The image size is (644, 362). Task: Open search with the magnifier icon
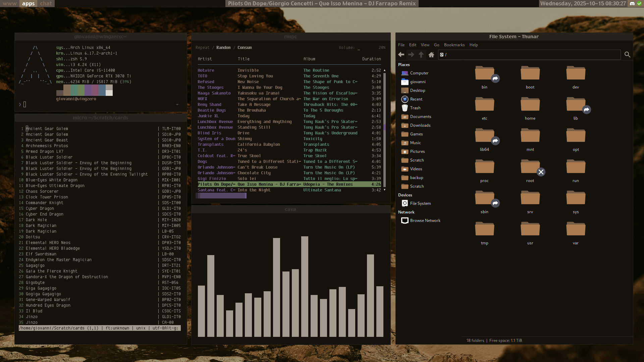pyautogui.click(x=627, y=55)
